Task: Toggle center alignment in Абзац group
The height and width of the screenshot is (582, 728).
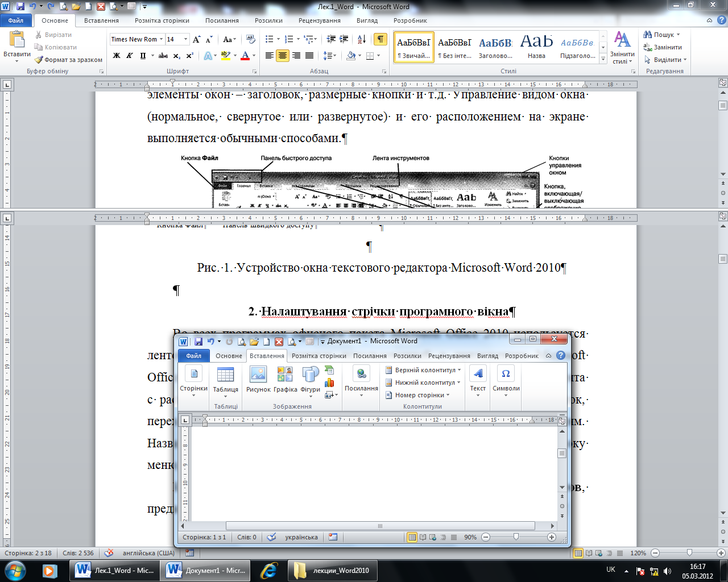Action: [282, 56]
